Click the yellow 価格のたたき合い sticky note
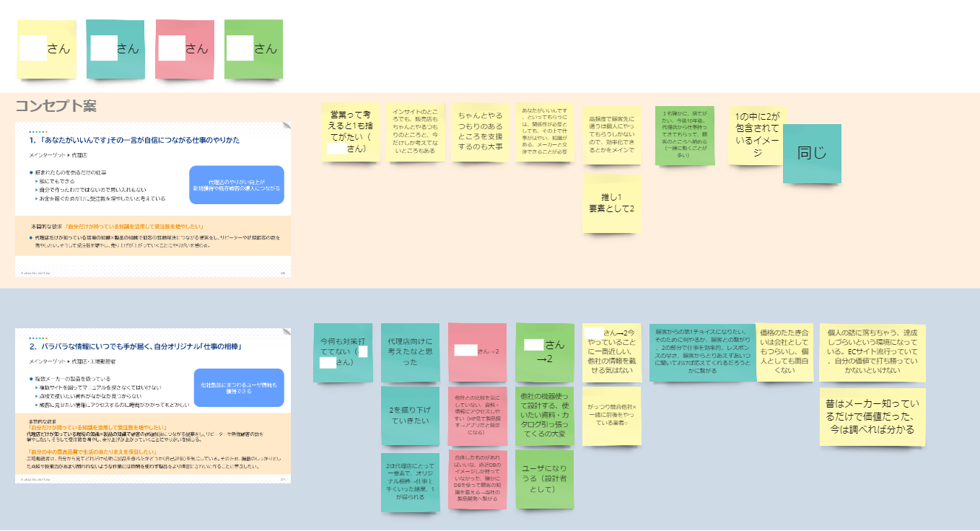This screenshot has width=980, height=531. click(785, 351)
